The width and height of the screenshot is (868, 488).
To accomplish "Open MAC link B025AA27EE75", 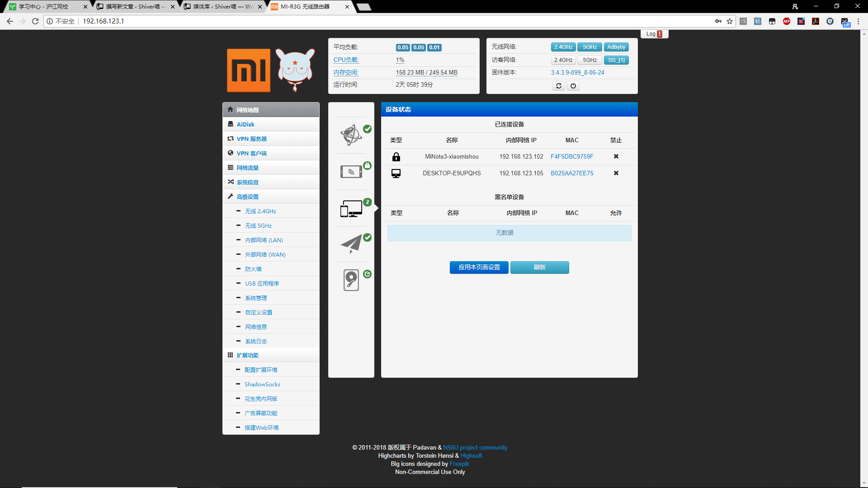I will pos(572,173).
